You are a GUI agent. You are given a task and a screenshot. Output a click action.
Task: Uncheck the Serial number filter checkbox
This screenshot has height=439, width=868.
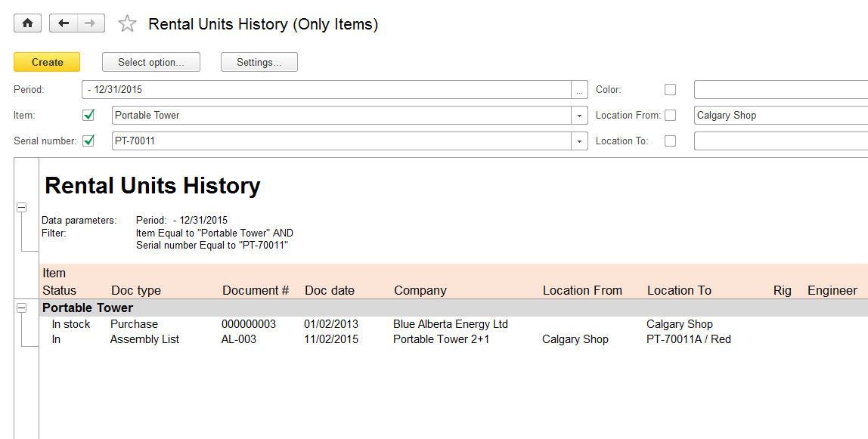[x=88, y=141]
